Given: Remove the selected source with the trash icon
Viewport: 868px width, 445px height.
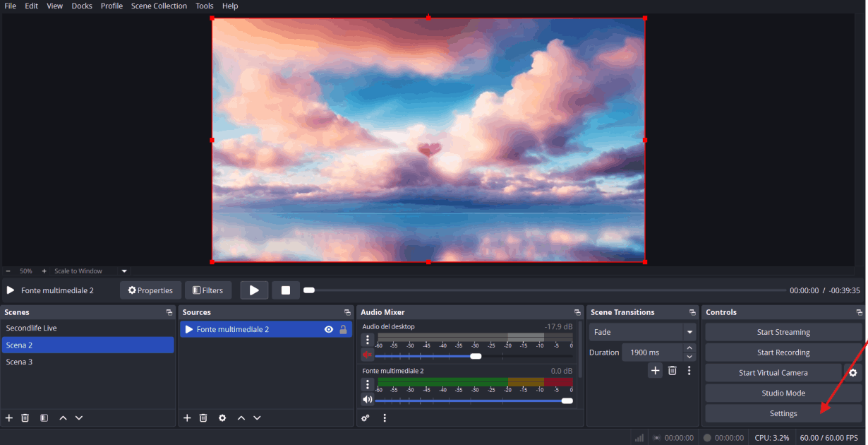Looking at the screenshot, I should point(203,418).
